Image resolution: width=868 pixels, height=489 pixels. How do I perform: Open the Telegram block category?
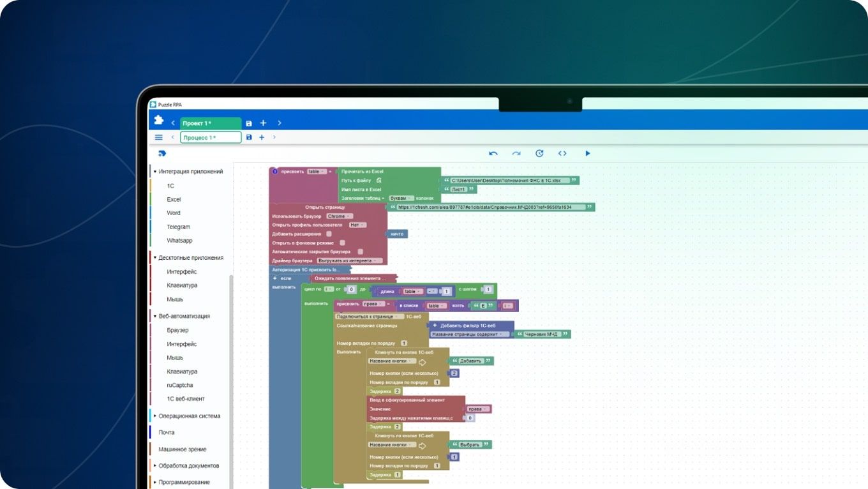pyautogui.click(x=178, y=227)
